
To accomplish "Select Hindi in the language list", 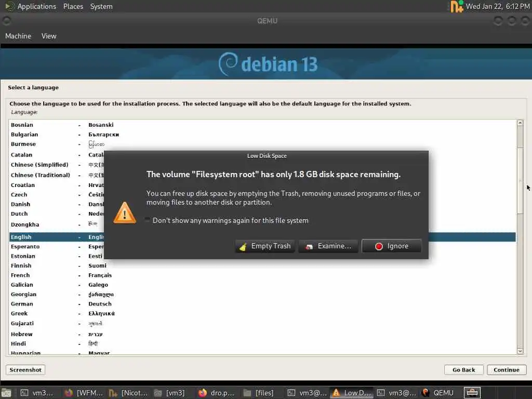I will tap(262, 344).
